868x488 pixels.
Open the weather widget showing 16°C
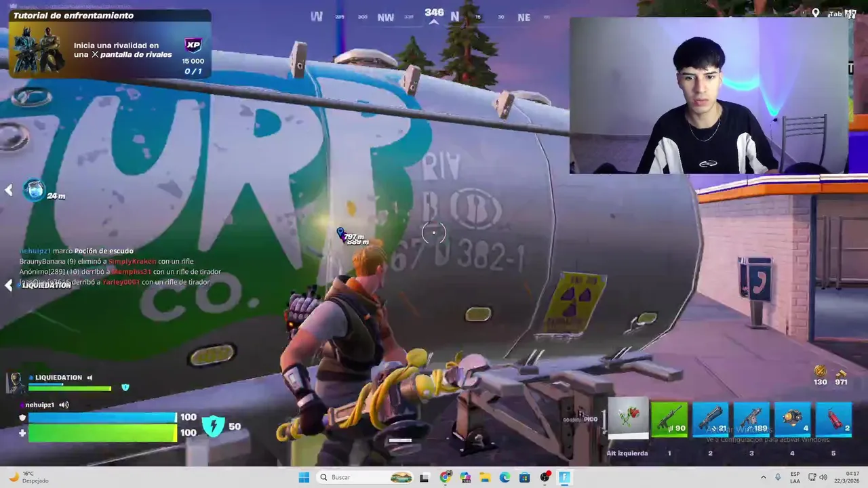tap(28, 477)
